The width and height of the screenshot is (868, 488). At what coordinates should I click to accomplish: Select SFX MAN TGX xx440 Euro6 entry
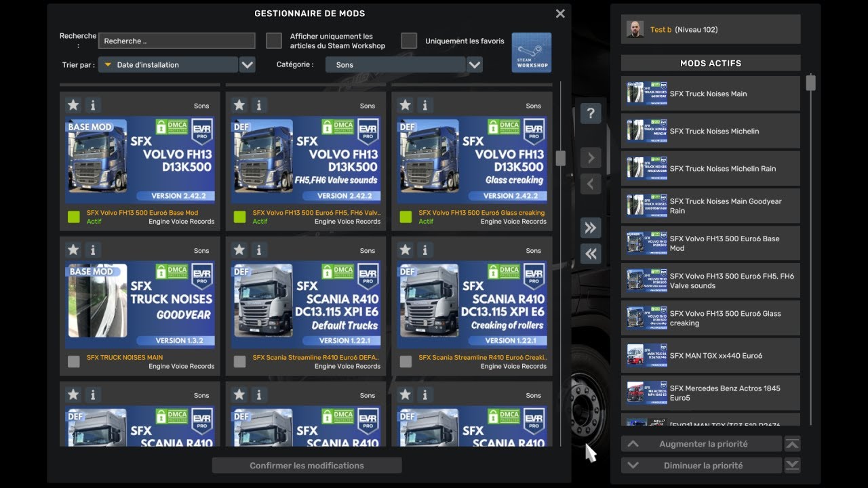tap(711, 356)
